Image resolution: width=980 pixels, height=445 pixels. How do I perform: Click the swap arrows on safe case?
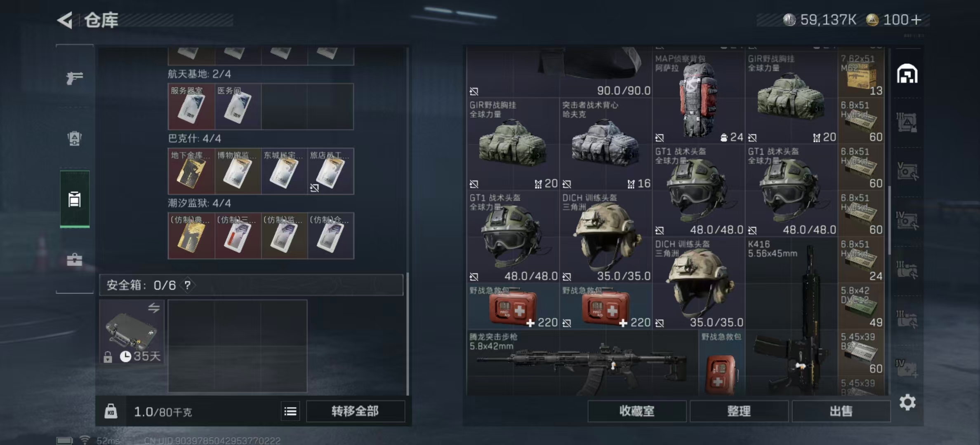[154, 307]
